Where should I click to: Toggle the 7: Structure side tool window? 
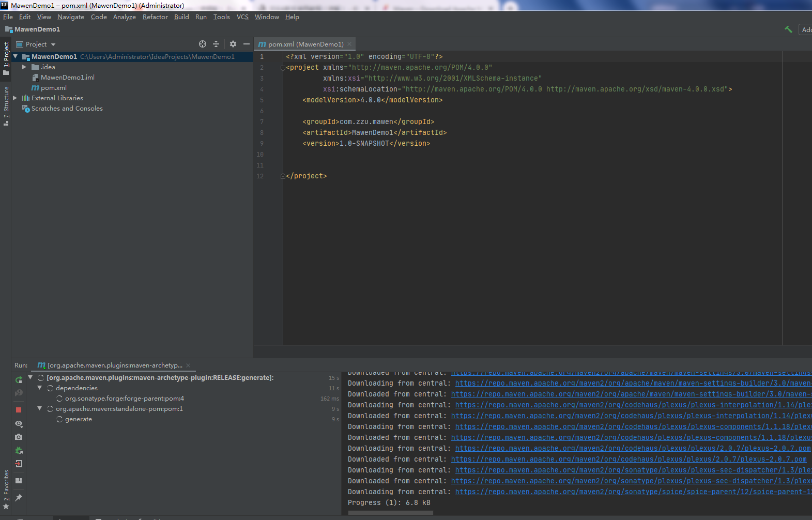click(x=6, y=106)
